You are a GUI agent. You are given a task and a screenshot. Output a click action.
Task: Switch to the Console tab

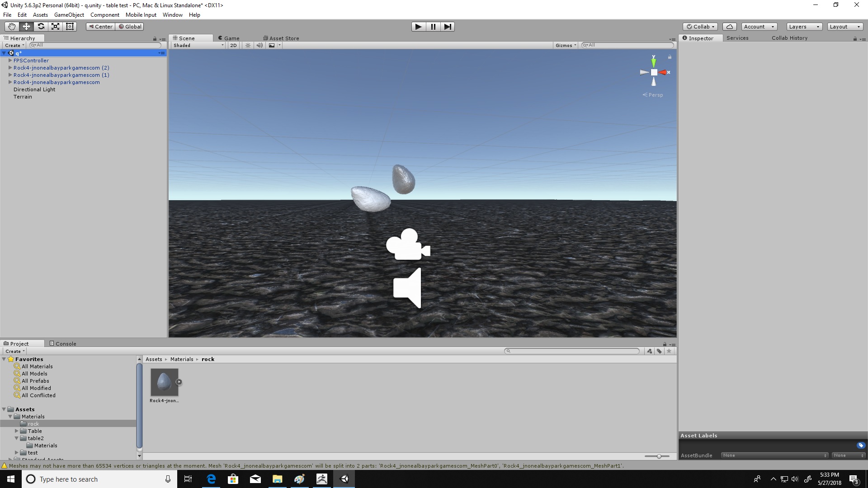coord(62,344)
